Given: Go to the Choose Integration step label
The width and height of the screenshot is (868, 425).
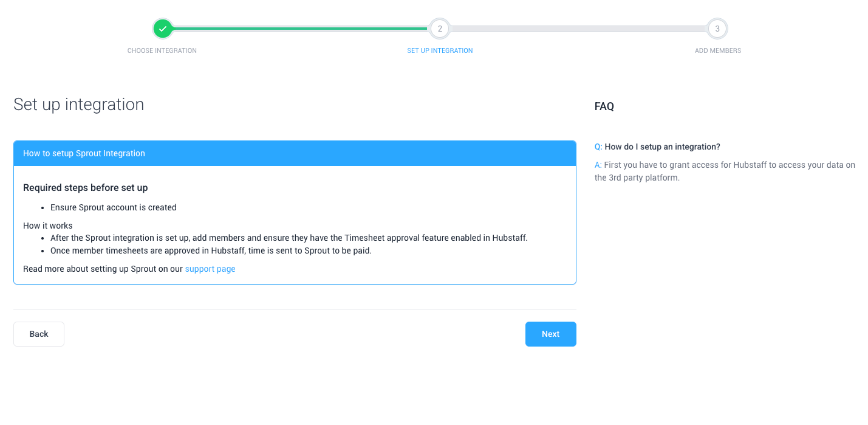Looking at the screenshot, I should pos(162,50).
